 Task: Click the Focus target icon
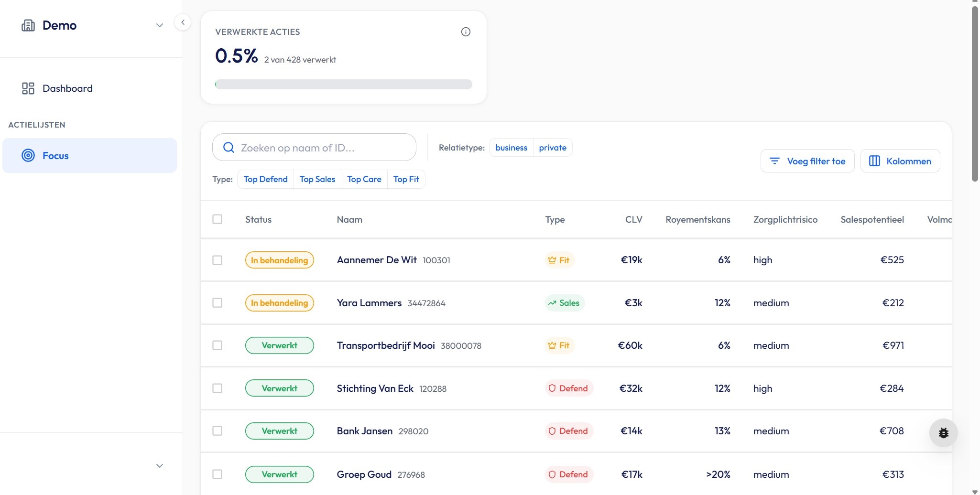[28, 155]
